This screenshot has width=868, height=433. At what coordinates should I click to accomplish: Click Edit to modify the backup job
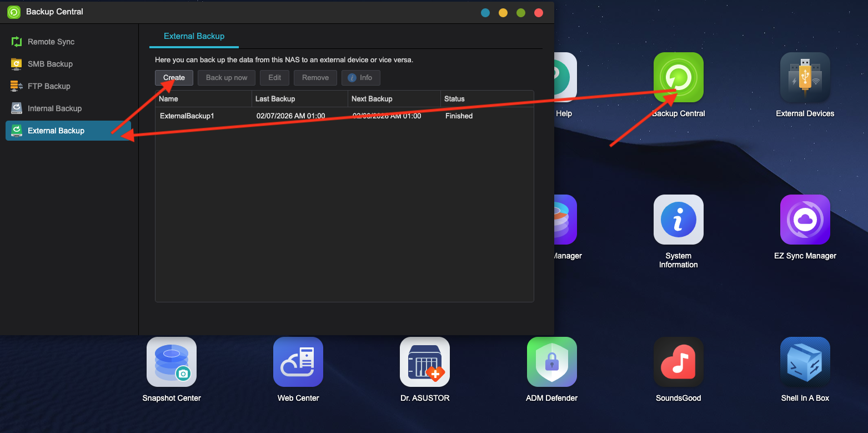(274, 78)
